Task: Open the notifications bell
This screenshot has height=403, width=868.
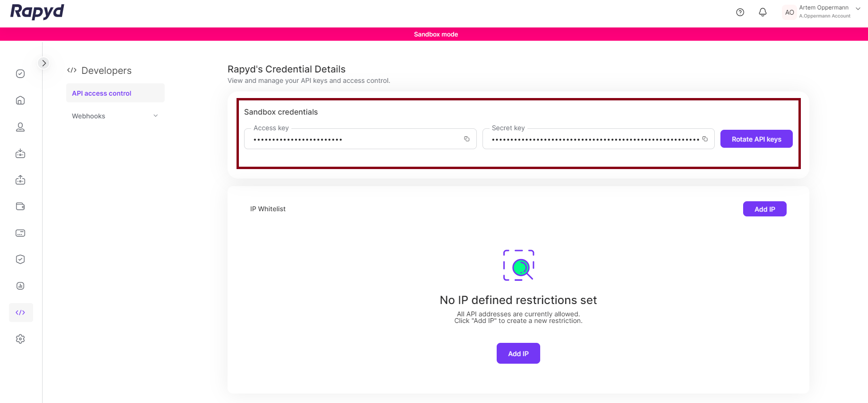Action: click(x=763, y=12)
